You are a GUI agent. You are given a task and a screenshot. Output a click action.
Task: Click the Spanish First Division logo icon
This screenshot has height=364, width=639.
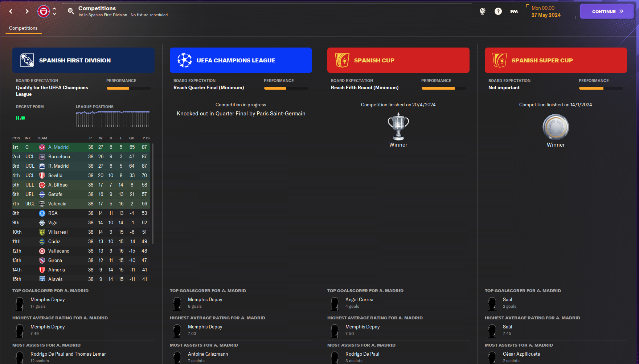(x=27, y=60)
